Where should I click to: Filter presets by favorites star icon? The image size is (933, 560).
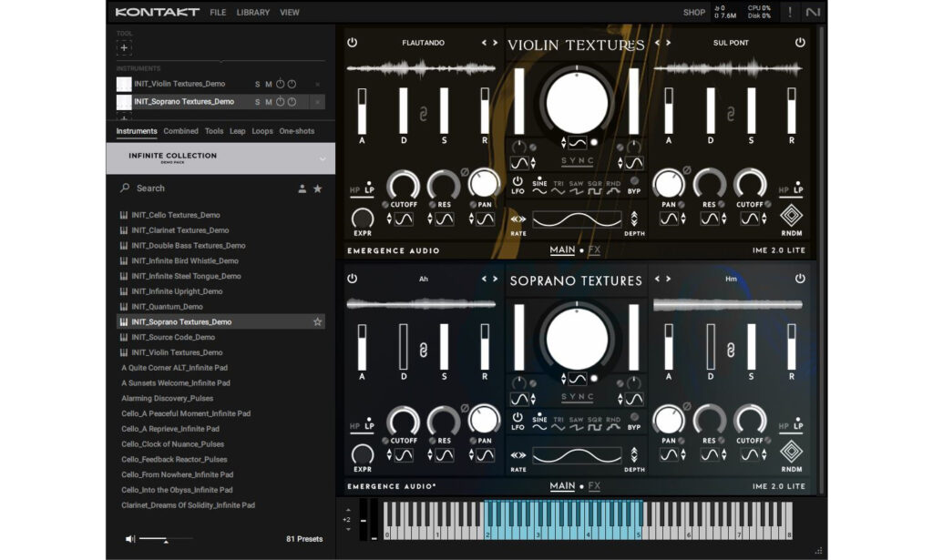pos(318,188)
